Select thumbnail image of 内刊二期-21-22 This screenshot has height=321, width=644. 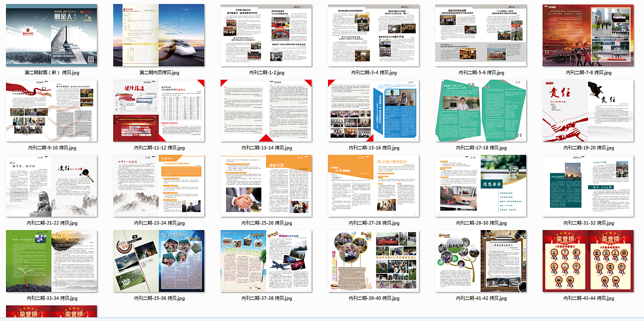[x=52, y=186]
